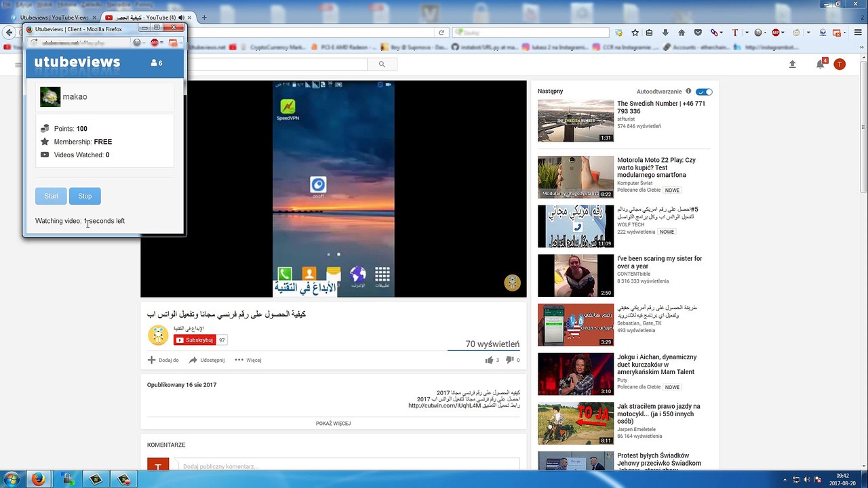Open the channel avatar below the video
Viewport: 868px width, 488px height.
coord(158,335)
